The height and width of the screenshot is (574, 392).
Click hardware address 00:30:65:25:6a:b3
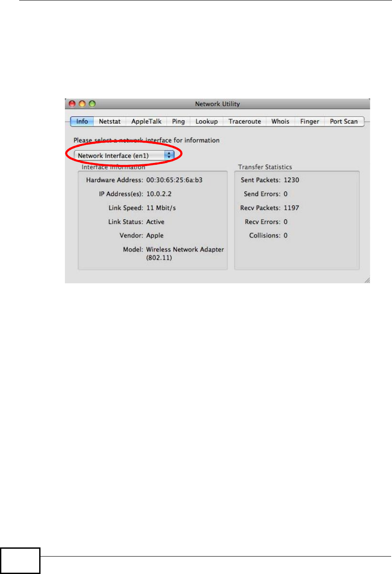click(x=174, y=180)
